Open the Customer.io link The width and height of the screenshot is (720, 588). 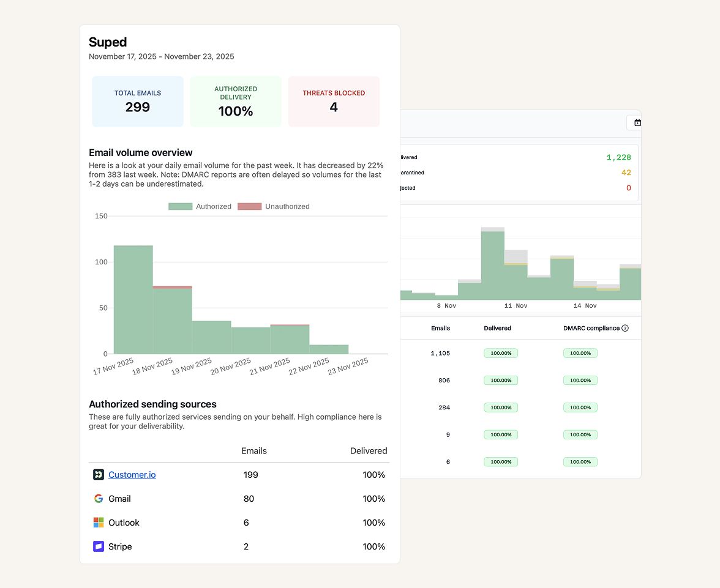132,475
